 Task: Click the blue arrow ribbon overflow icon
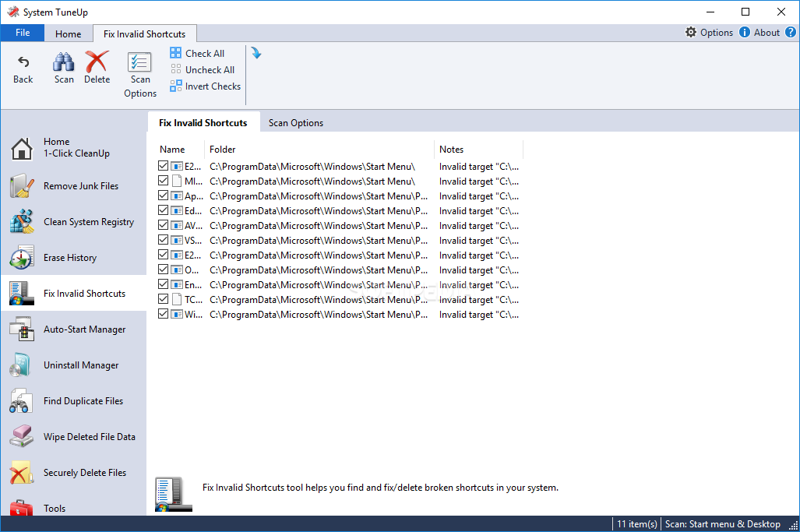coord(256,53)
